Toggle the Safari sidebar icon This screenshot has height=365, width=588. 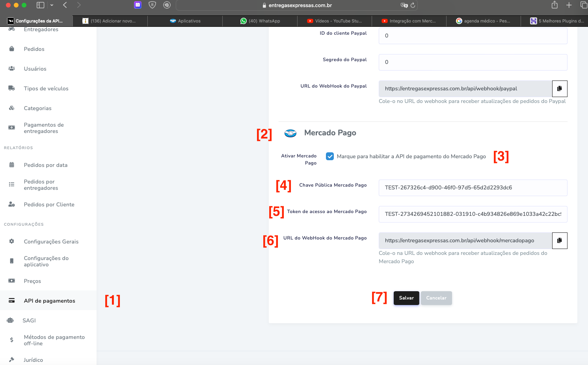click(40, 5)
